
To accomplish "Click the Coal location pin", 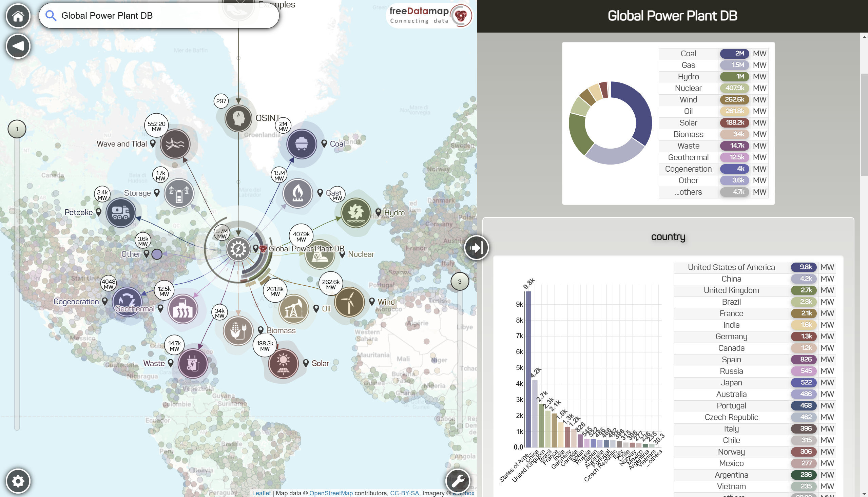I will pos(324,144).
